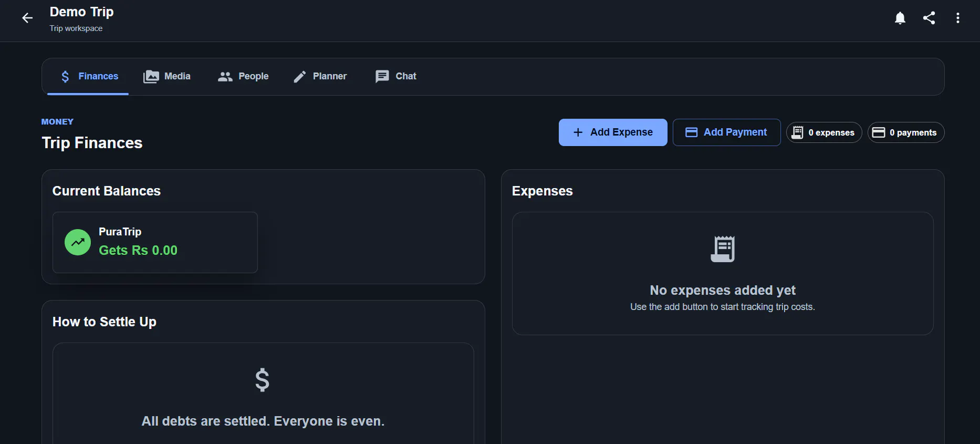
Task: Click the 'How to Settle Up' heading
Action: [105, 322]
